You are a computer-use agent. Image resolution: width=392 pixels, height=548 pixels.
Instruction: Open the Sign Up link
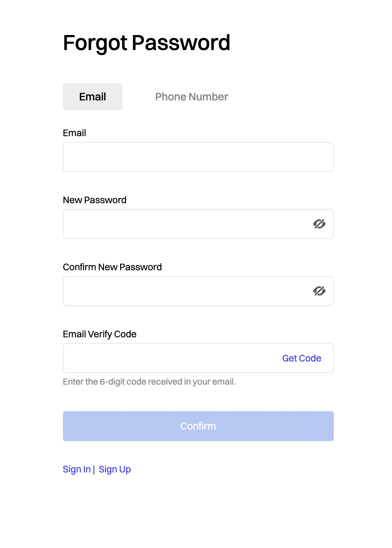tap(115, 469)
